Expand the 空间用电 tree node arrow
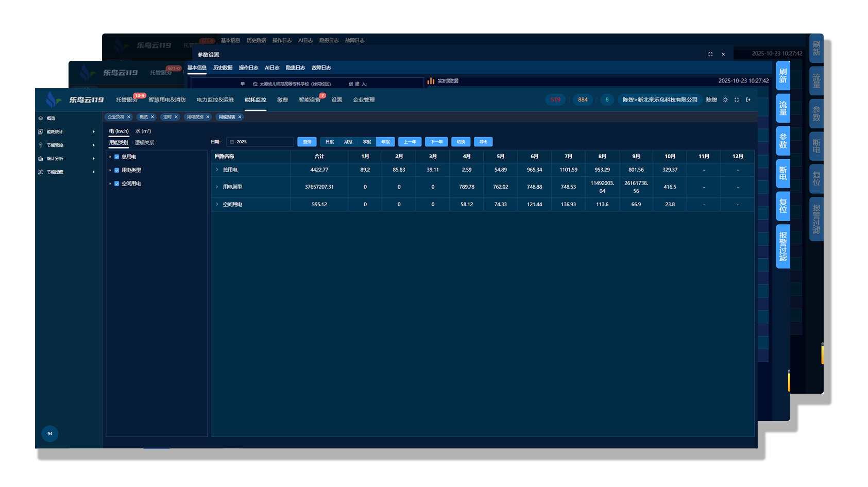This screenshot has height=487, width=868. pyautogui.click(x=110, y=183)
